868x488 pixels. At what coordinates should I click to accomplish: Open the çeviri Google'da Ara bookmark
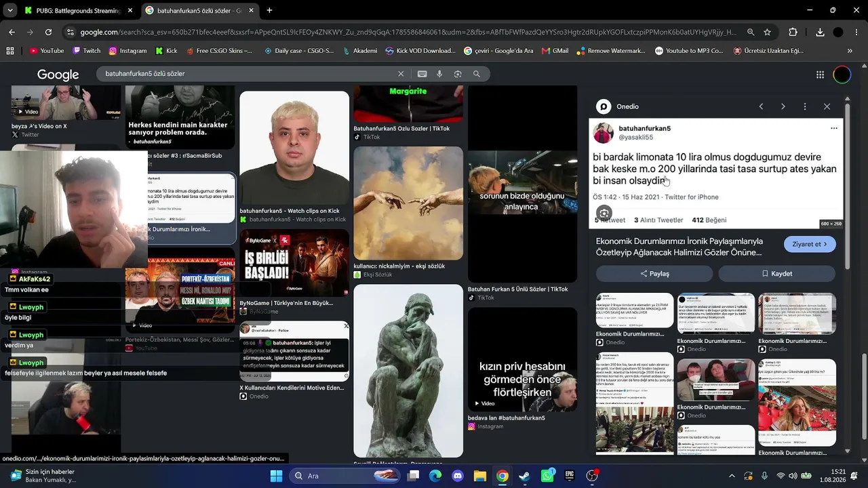click(498, 51)
